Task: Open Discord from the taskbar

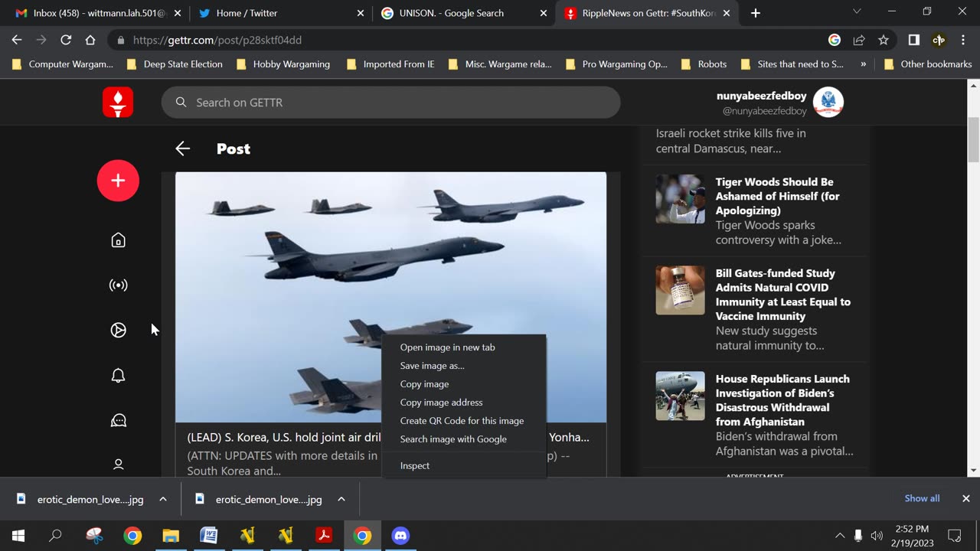Action: coord(400,536)
